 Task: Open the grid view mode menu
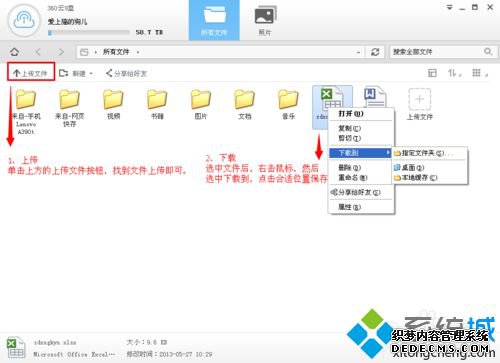[x=480, y=73]
